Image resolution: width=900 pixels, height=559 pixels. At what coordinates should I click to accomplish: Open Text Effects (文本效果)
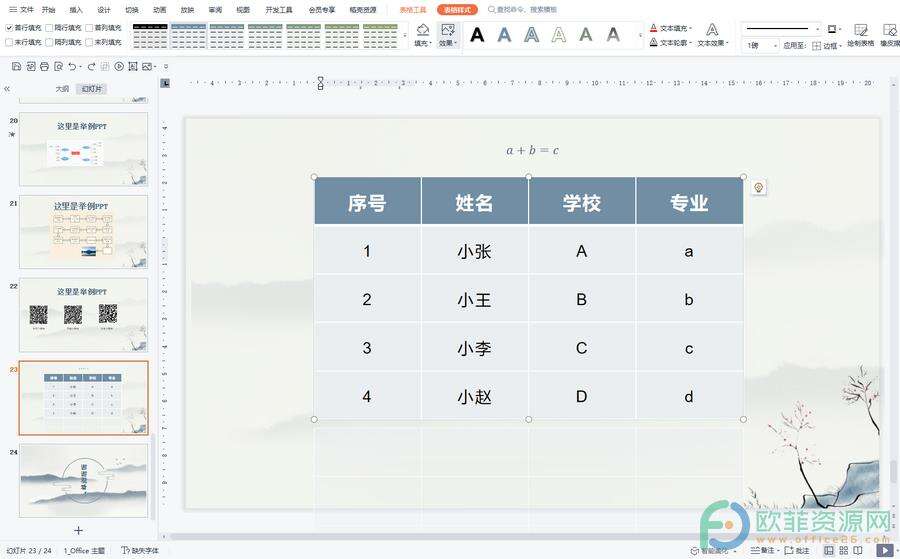pyautogui.click(x=712, y=35)
